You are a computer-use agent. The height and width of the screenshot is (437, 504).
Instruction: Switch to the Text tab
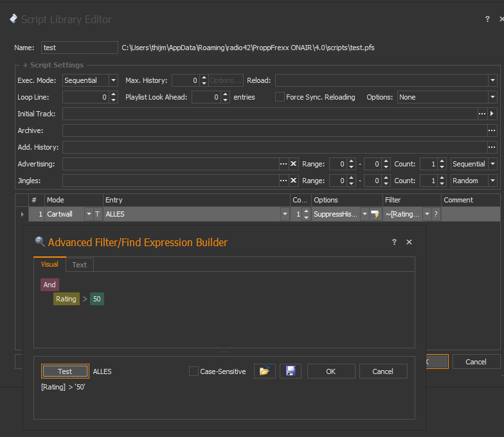(80, 265)
